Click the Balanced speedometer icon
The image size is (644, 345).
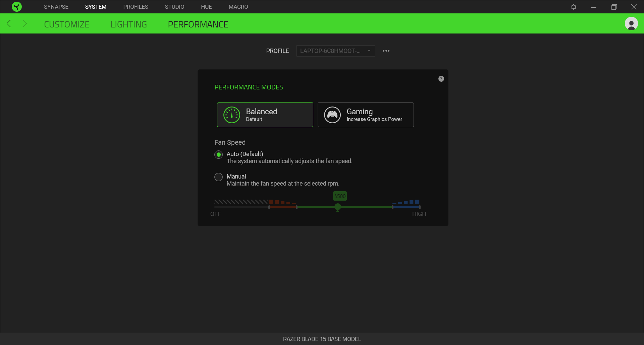232,115
